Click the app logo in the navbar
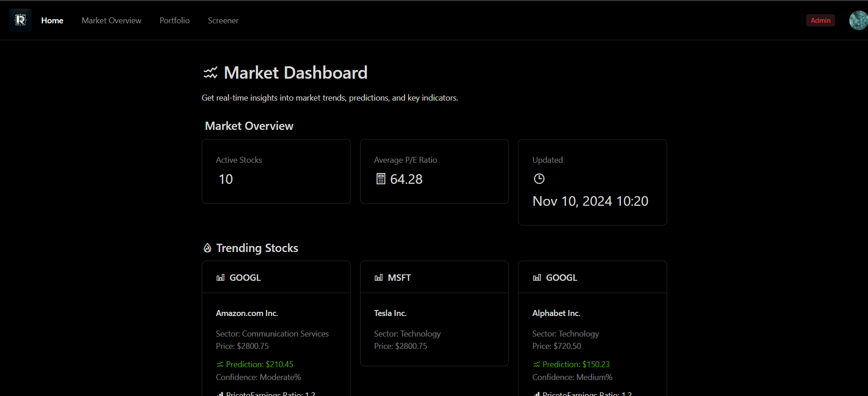The image size is (868, 396). pos(21,20)
